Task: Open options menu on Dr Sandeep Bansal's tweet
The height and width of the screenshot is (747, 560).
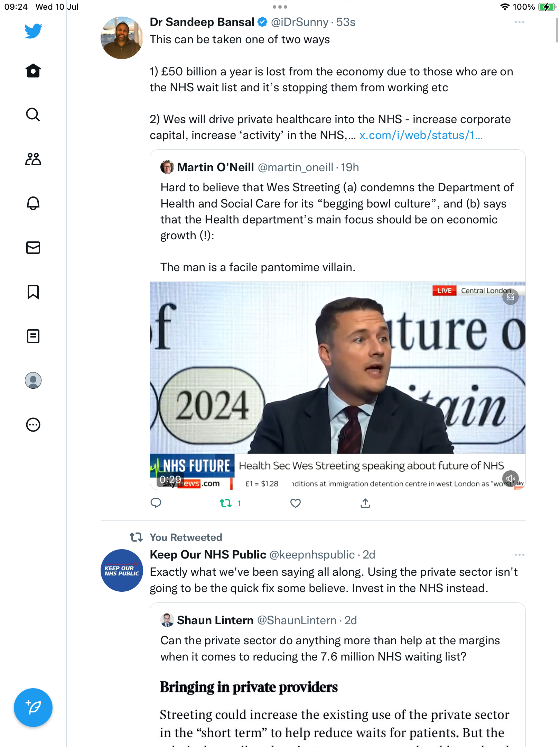Action: 519,22
